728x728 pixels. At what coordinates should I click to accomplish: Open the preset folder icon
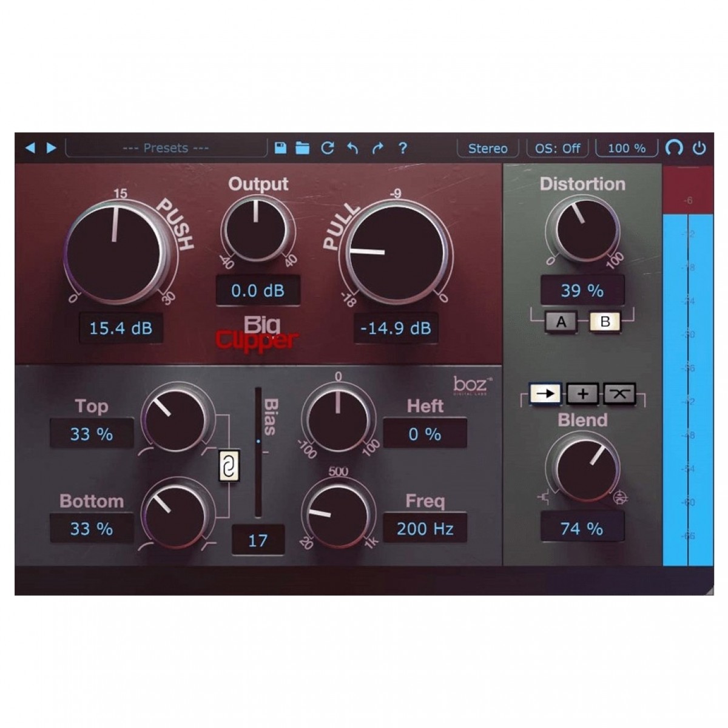[x=302, y=148]
